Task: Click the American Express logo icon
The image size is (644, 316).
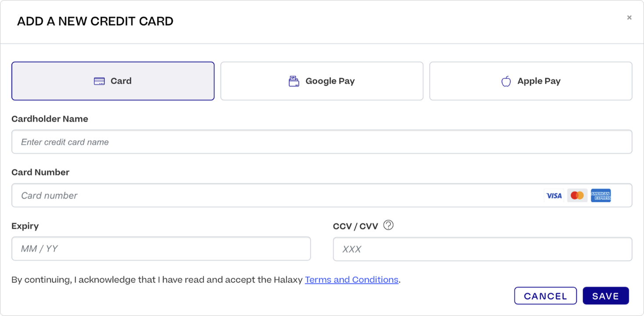Action: coord(601,196)
